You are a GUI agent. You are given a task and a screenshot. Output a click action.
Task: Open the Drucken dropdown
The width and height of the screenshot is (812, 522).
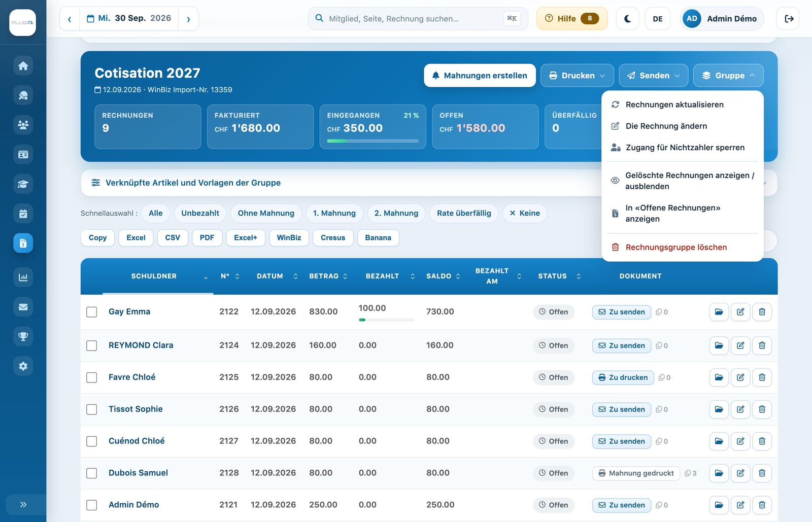pos(577,76)
